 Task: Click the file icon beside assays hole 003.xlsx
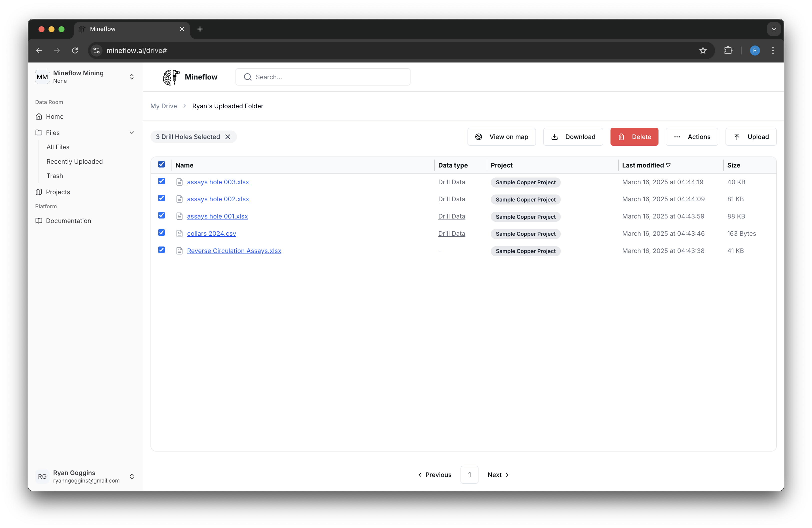[x=179, y=182]
